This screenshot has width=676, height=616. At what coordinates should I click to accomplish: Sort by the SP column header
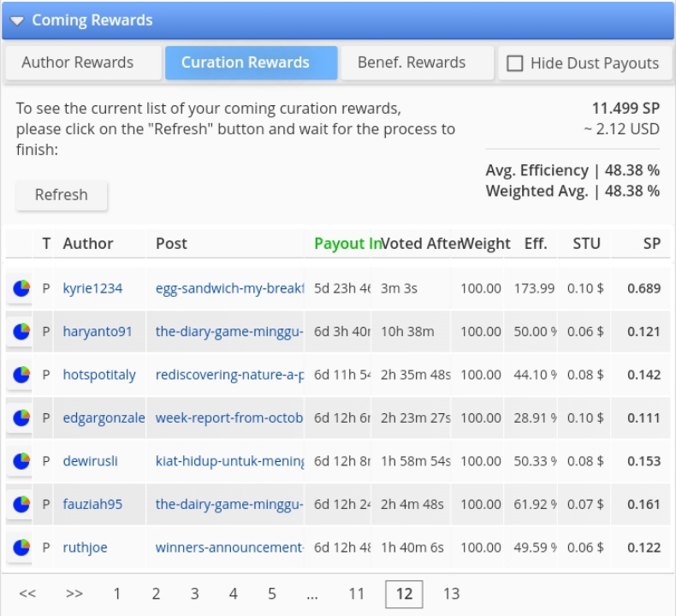pos(651,244)
